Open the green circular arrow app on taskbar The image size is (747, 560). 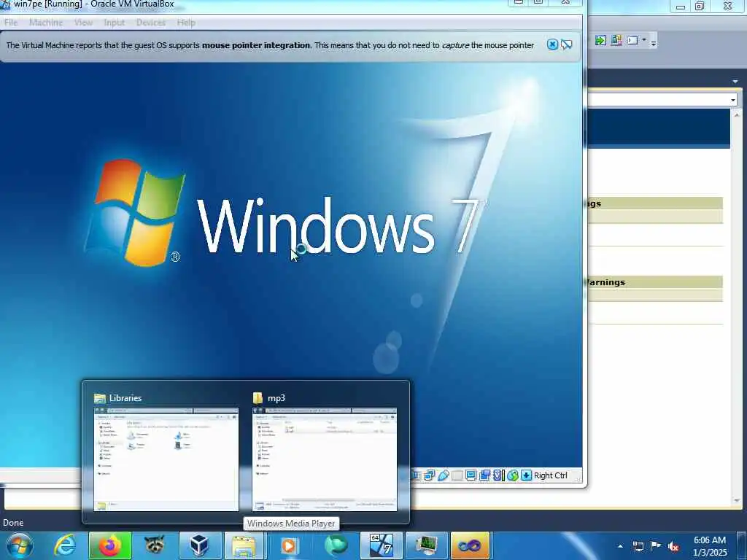[x=335, y=545]
